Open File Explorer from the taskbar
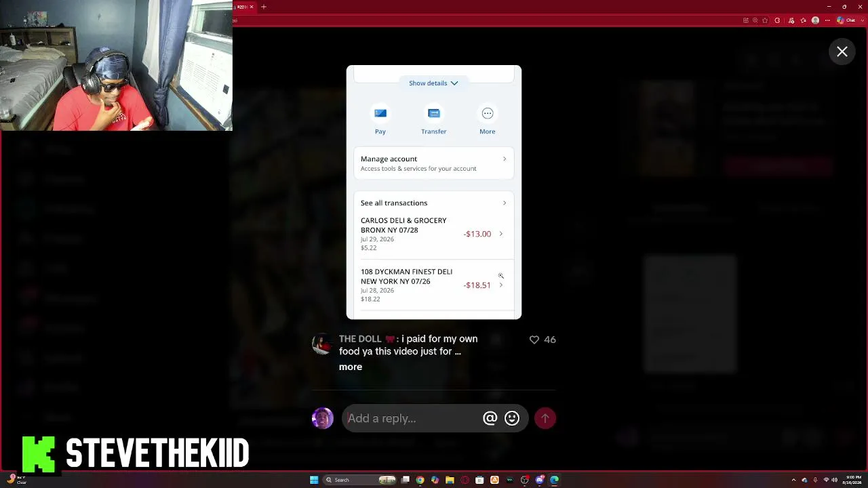The width and height of the screenshot is (868, 488). (450, 480)
